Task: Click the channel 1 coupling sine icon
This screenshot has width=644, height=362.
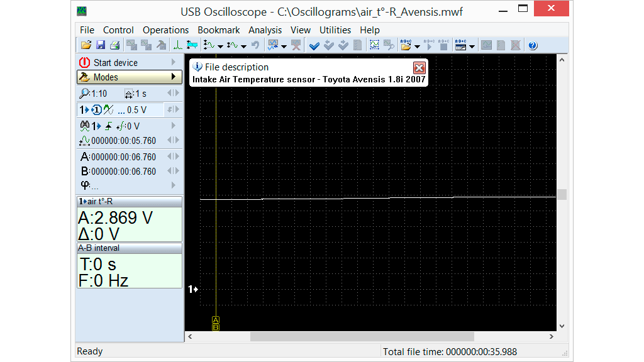Action: pos(108,109)
